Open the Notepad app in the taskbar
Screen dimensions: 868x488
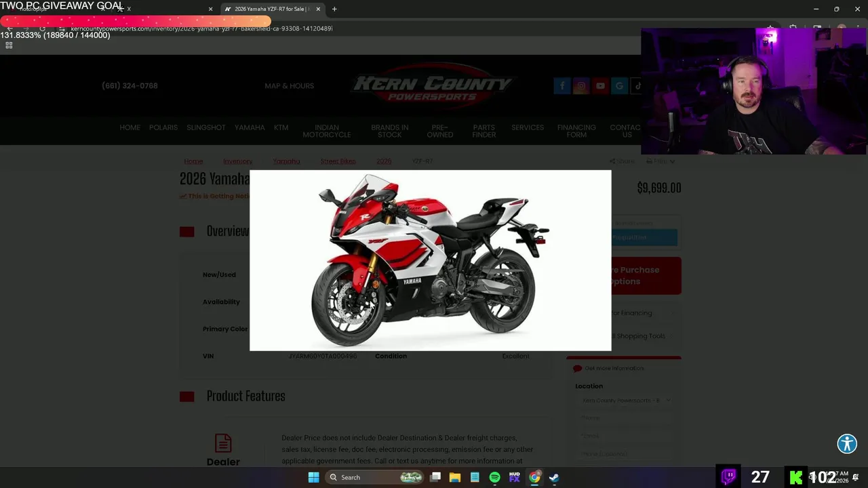475,477
